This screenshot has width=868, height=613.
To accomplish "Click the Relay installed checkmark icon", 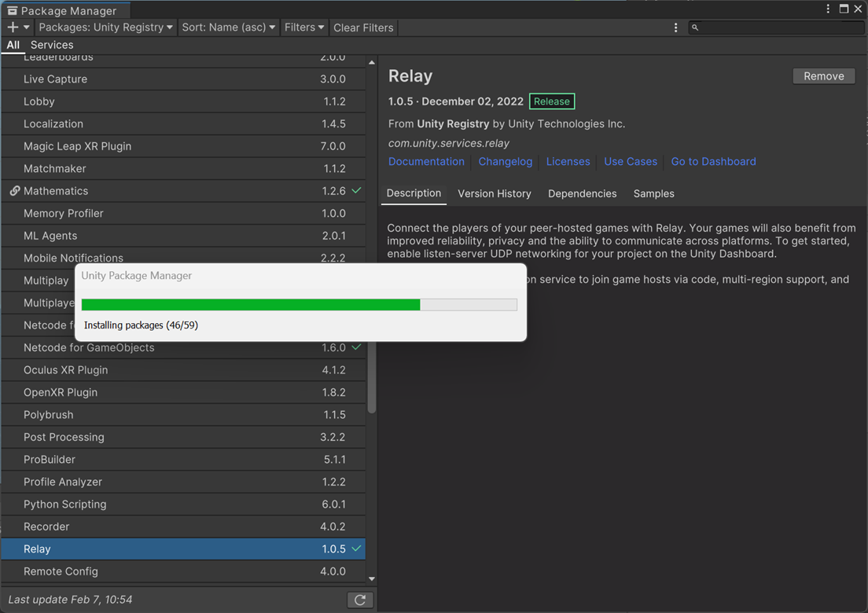I will [x=357, y=549].
